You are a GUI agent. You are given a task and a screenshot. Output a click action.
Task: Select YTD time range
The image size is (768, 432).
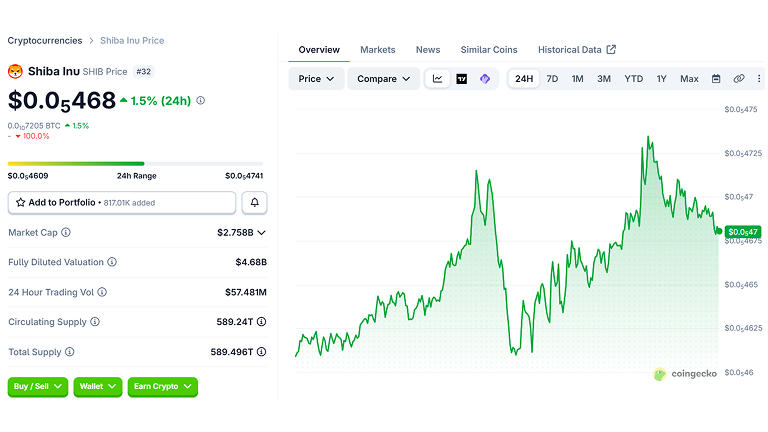click(x=633, y=79)
